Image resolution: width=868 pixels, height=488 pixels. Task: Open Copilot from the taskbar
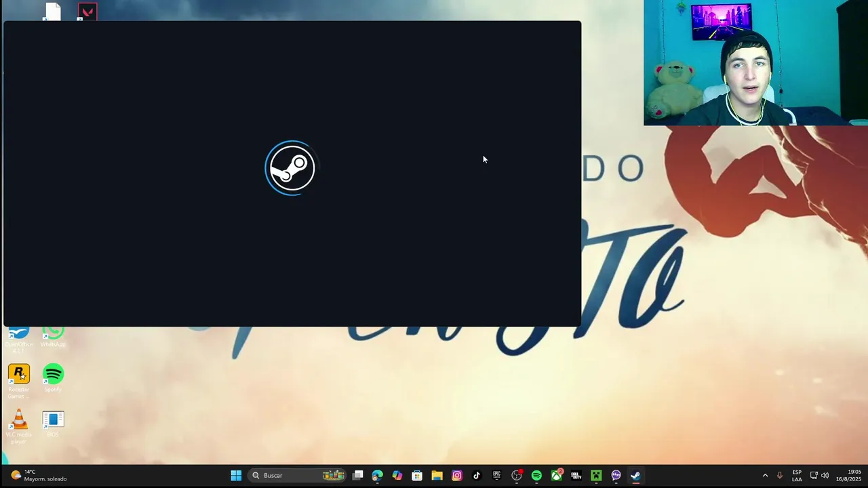[397, 476]
